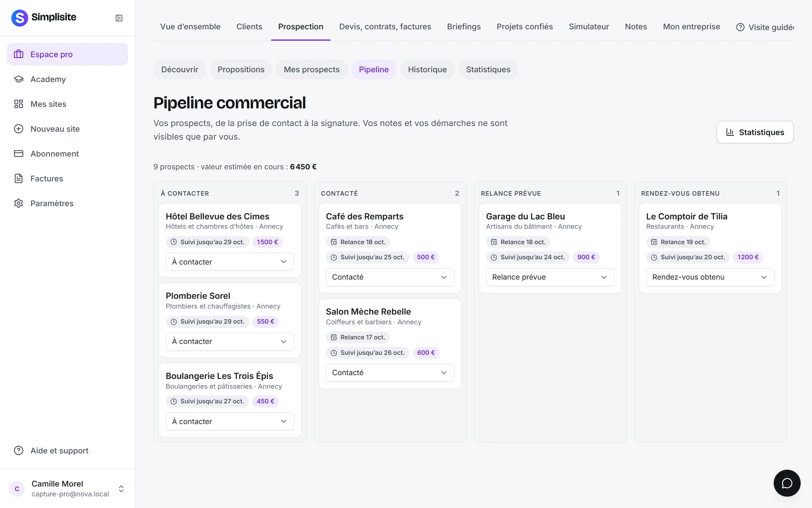
Task: Click the Paramètres gear icon
Action: [x=19, y=203]
